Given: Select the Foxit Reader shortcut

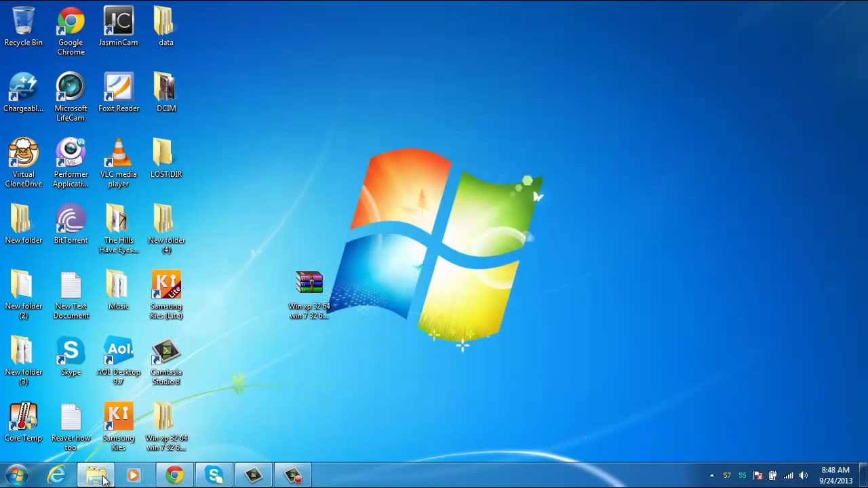Looking at the screenshot, I should [119, 93].
